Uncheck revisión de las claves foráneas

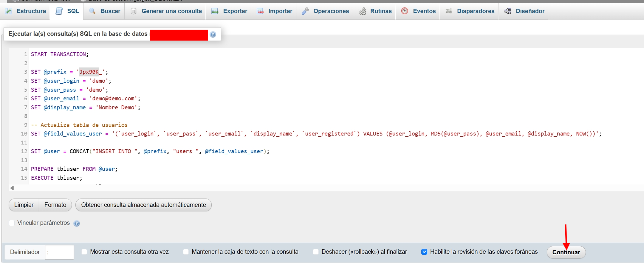coord(424,252)
